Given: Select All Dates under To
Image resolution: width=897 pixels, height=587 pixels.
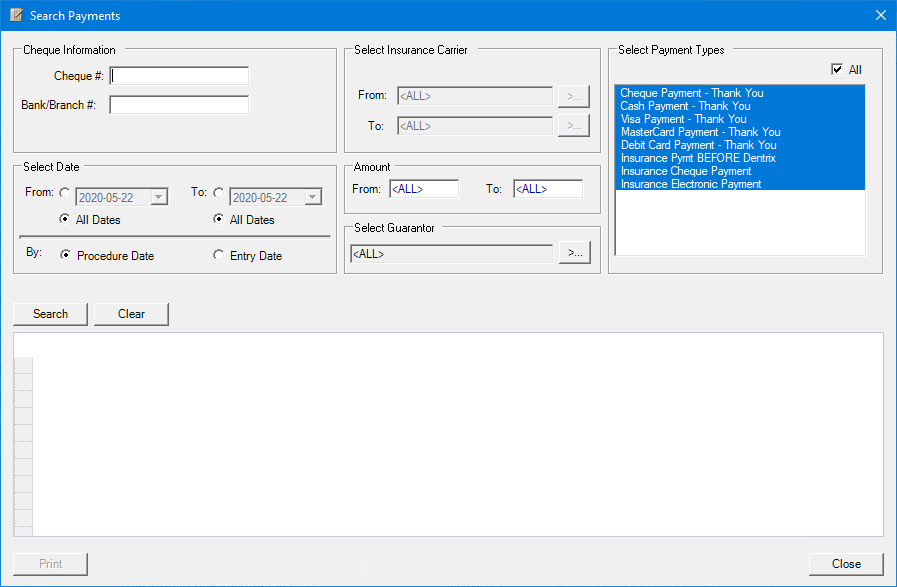Looking at the screenshot, I should 219,220.
